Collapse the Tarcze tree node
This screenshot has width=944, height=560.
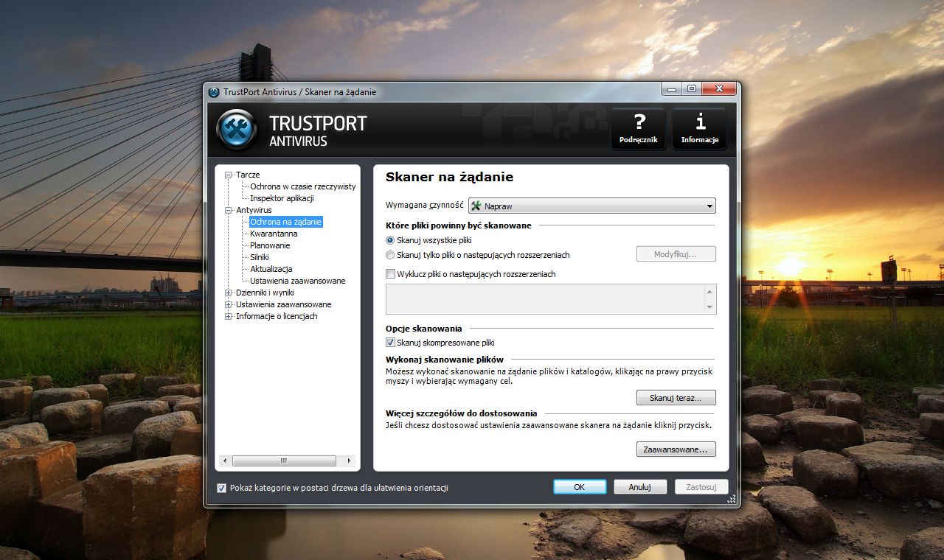[x=228, y=175]
